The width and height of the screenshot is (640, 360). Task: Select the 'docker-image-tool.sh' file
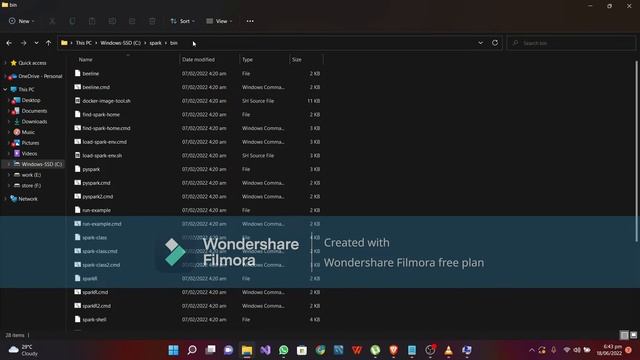click(x=107, y=101)
